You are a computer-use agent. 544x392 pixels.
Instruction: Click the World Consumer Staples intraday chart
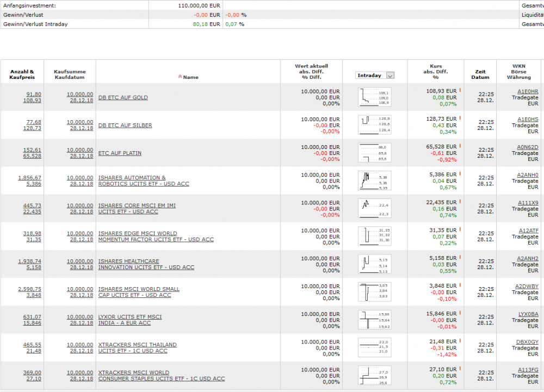(375, 375)
